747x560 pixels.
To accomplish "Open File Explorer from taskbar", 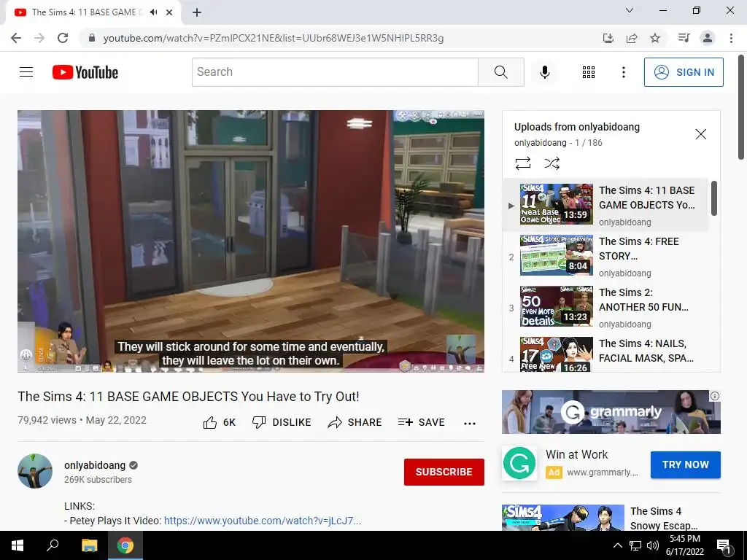I will [89, 545].
